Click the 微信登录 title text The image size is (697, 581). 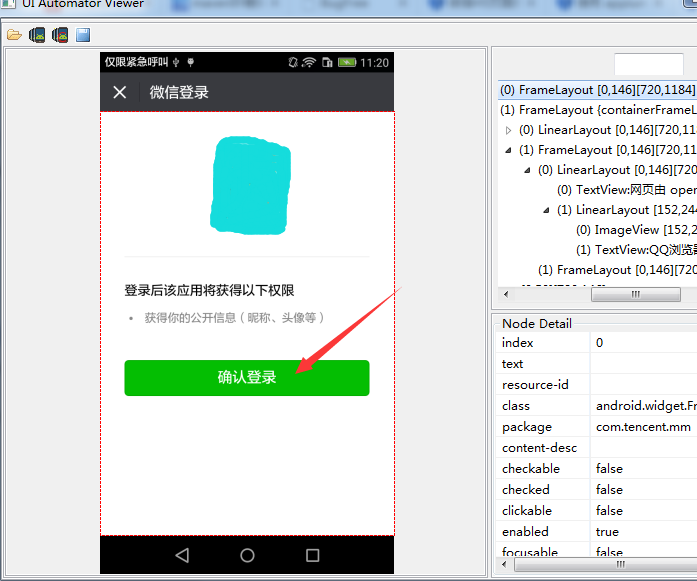tap(179, 92)
